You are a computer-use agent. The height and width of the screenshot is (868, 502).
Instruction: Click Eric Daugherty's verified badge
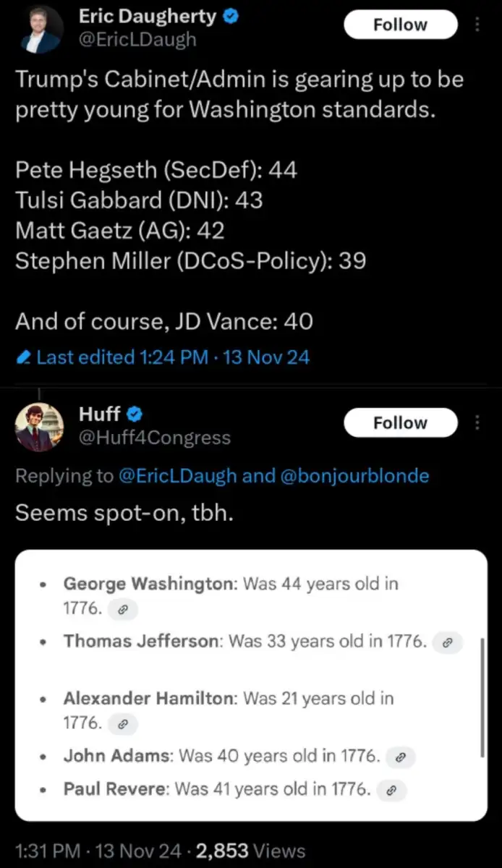click(x=230, y=17)
